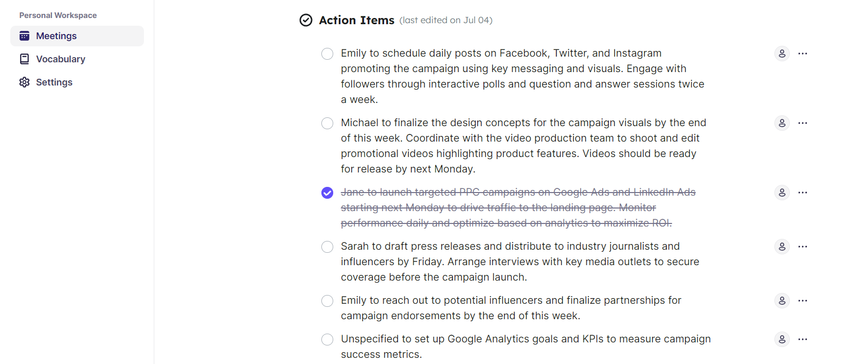Viewport: 868px width, 364px height.
Task: Assign a person to Michael's design task
Action: pos(782,123)
